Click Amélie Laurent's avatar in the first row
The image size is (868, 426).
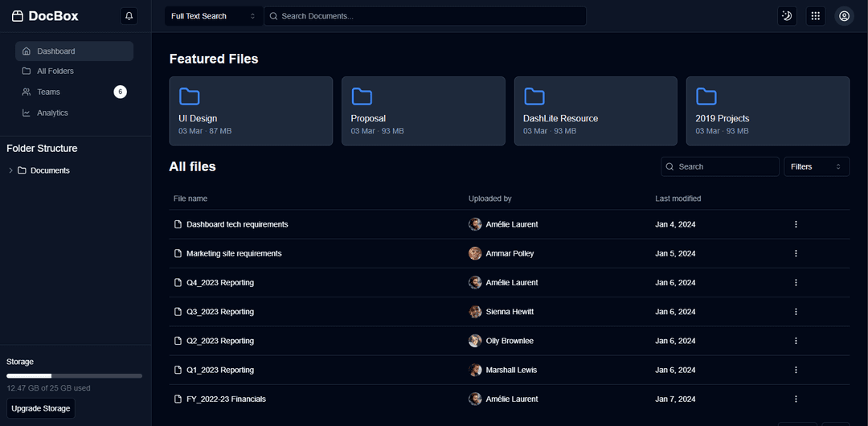(475, 224)
